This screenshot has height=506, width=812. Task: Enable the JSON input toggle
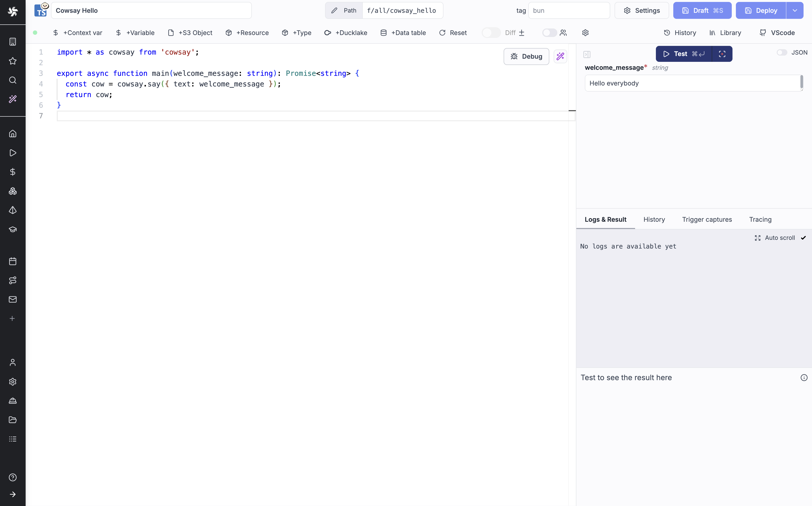pos(782,53)
